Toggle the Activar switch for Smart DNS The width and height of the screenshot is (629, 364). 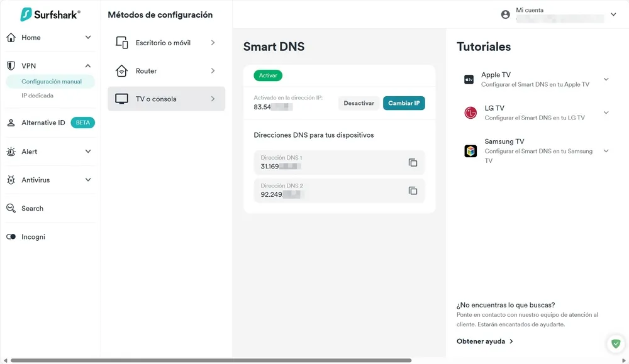[x=267, y=75]
